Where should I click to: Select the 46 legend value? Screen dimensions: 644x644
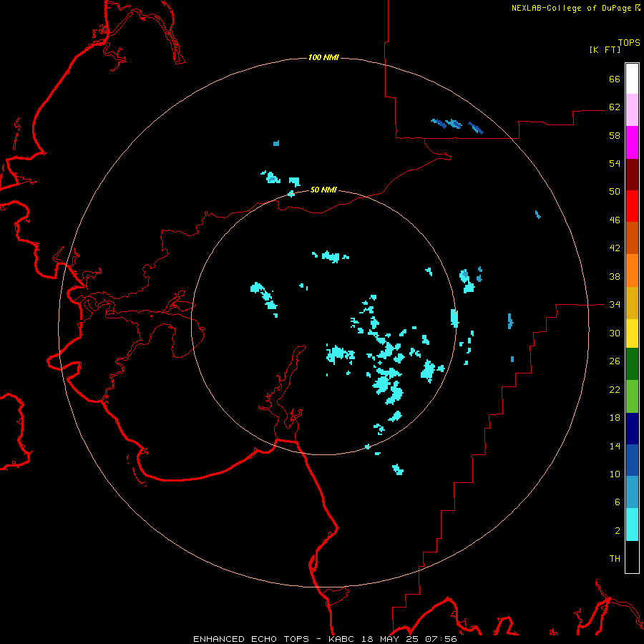tap(615, 220)
